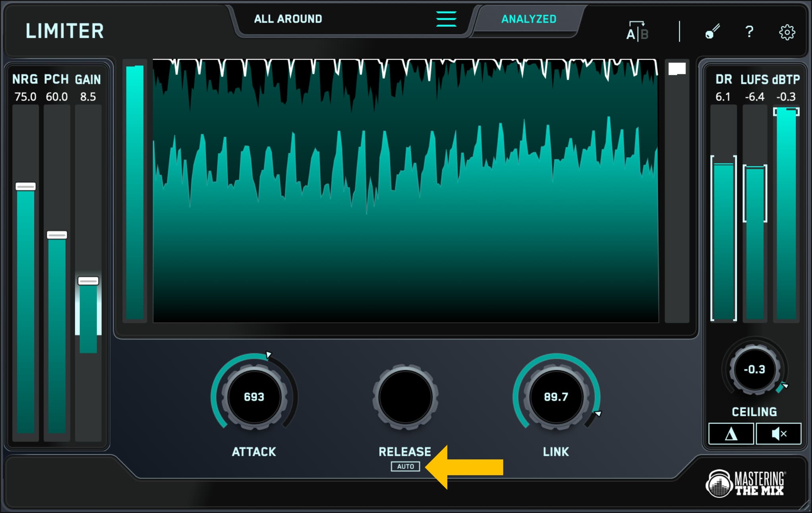Click the paintbrush theme icon

coord(712,31)
